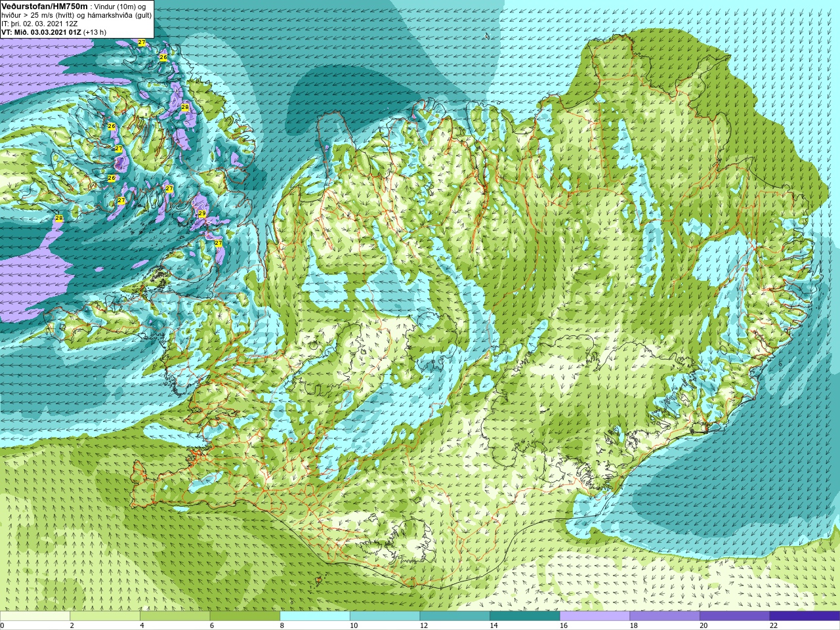
Task: Click the 8–10 m/s pale cyan legend swatch
Action: (315, 616)
